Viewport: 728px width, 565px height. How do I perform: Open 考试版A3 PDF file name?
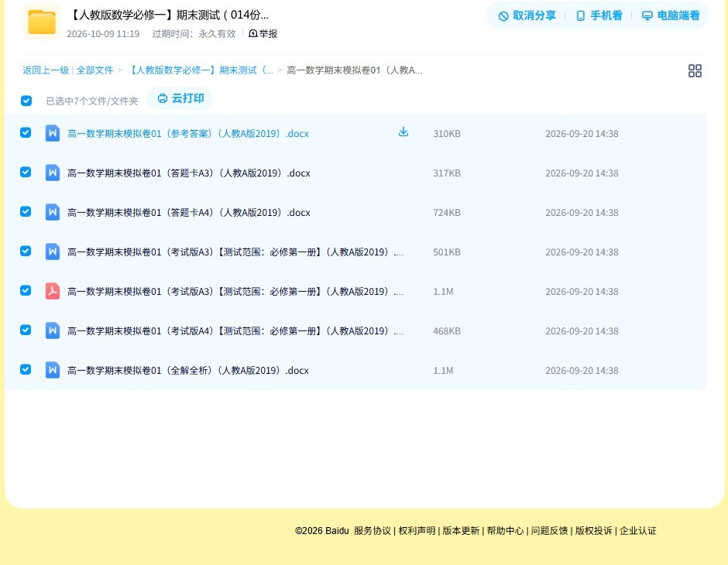[235, 291]
